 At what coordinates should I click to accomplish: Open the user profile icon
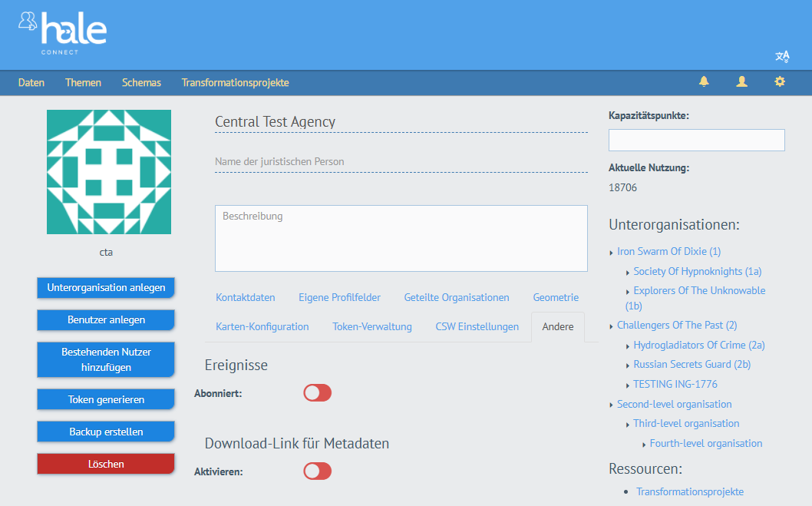741,81
